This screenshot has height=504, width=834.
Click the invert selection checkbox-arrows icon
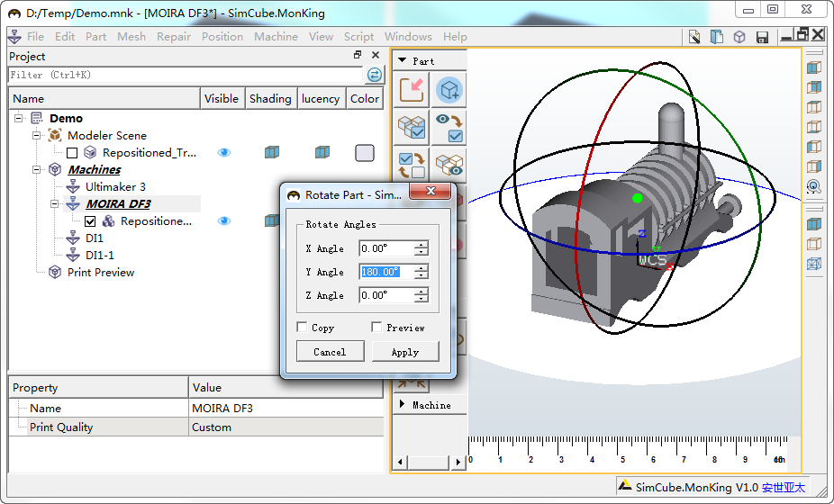[412, 165]
